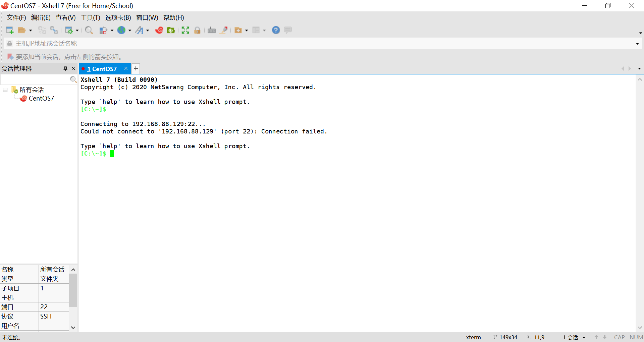Screen dimensions: 644x342
Task: Open the 编辑(E) menu
Action: point(41,18)
